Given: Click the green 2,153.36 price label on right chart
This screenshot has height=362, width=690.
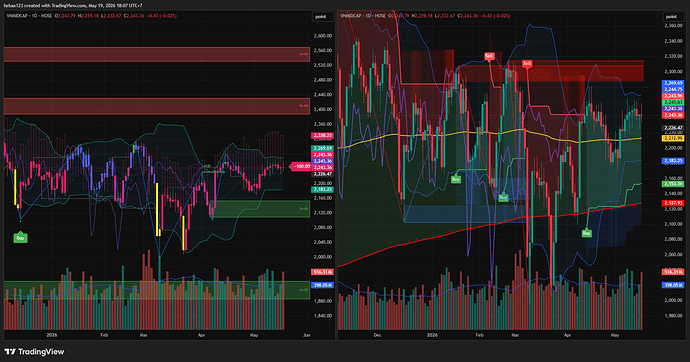Looking at the screenshot, I should pos(673,184).
